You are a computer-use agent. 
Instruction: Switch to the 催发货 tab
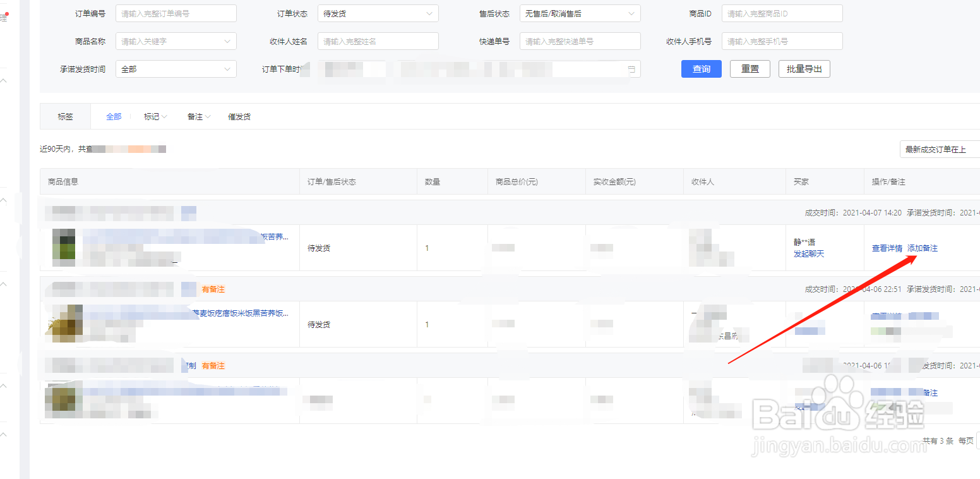coord(239,116)
